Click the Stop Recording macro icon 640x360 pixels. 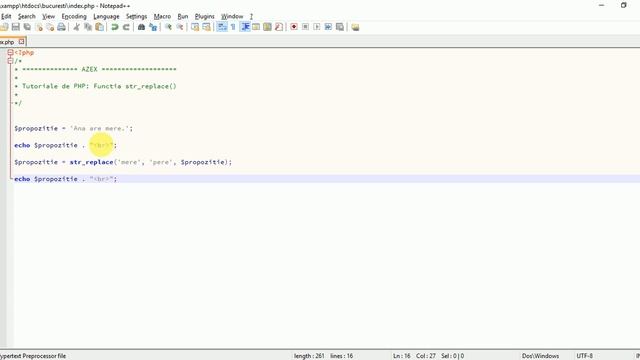pos(305,27)
